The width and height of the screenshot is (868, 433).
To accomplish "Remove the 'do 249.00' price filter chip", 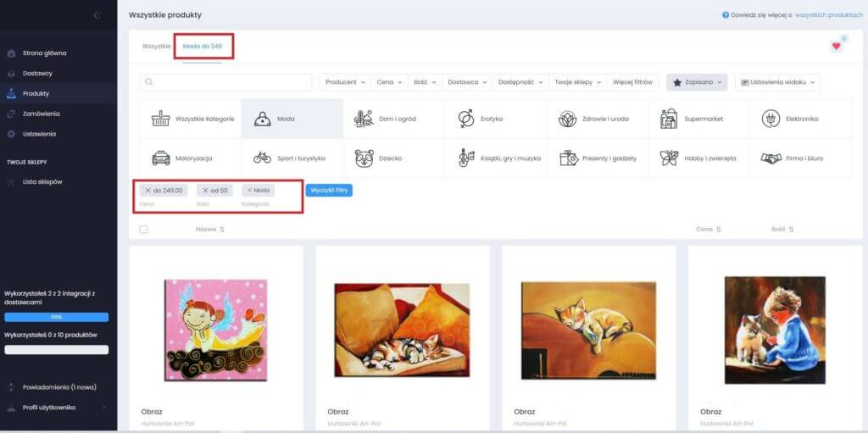I will click(x=147, y=191).
